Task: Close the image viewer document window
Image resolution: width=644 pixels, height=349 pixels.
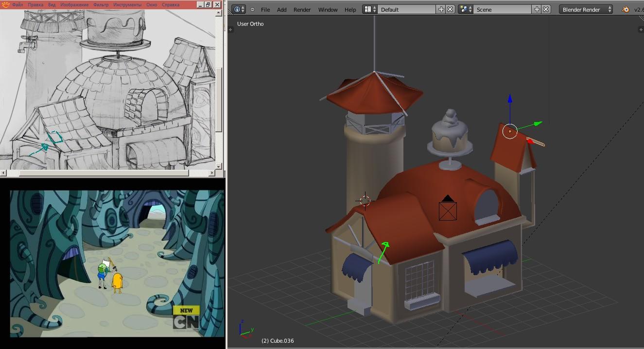Action: (x=217, y=4)
